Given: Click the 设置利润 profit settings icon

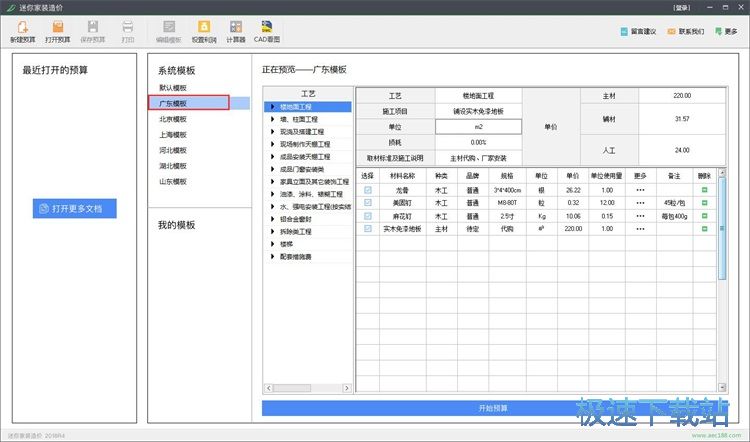Looking at the screenshot, I should [203, 27].
